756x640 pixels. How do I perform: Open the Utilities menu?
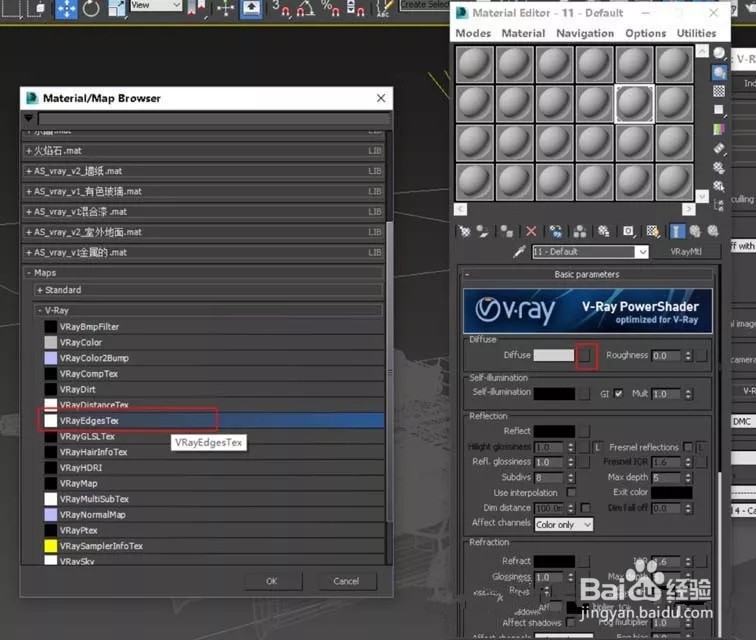696,33
